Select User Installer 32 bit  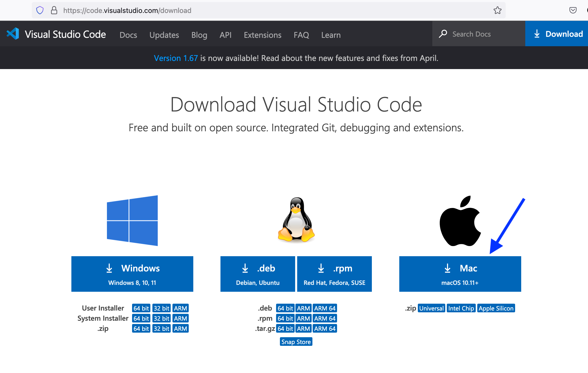tap(161, 308)
